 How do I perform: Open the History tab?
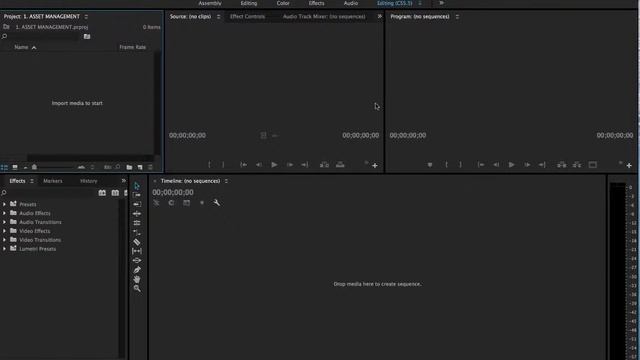point(89,181)
